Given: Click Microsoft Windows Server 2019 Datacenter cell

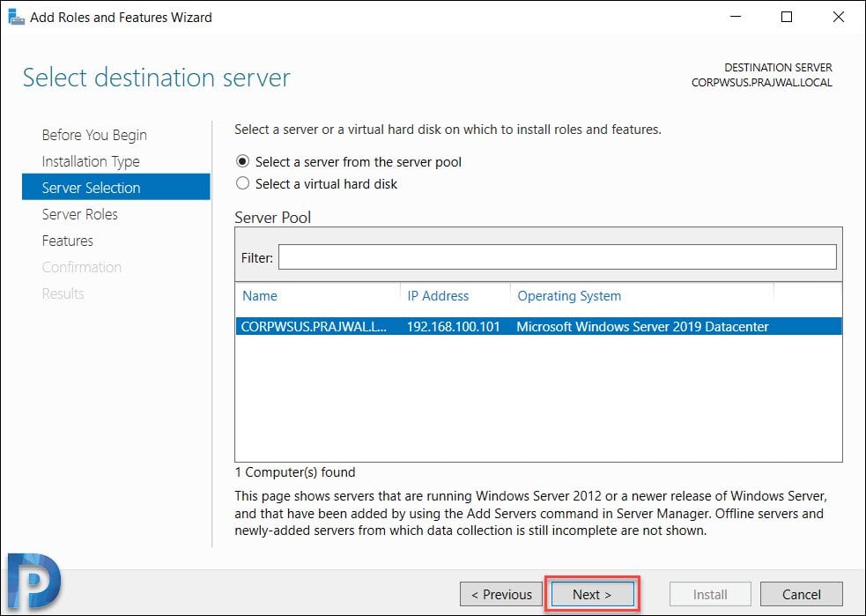Looking at the screenshot, I should coord(642,327).
